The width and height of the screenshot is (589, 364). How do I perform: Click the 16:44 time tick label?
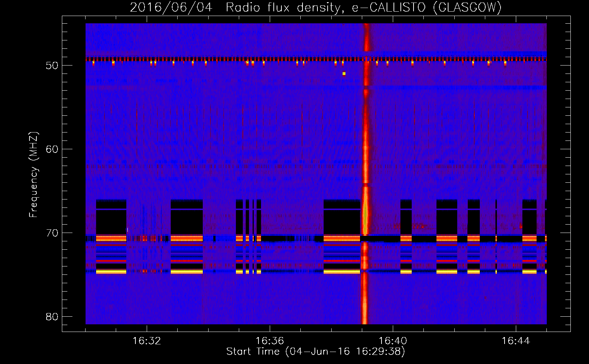(x=516, y=341)
